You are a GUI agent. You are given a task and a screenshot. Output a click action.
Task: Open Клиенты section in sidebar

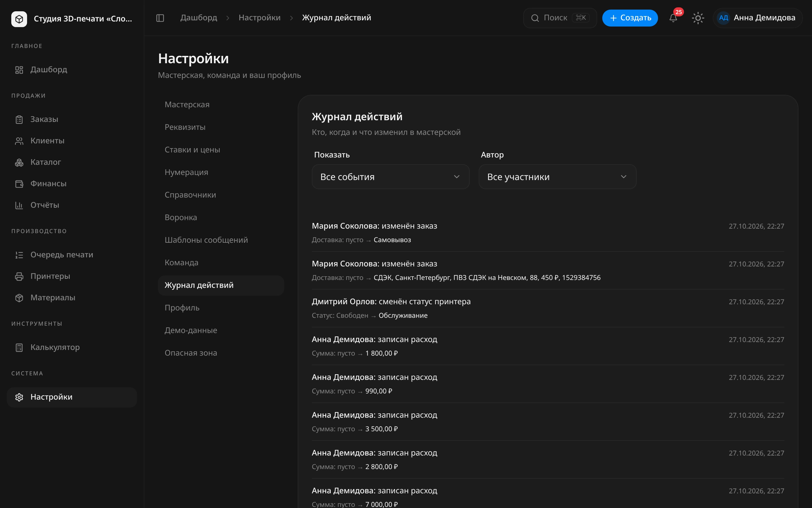tap(72, 141)
